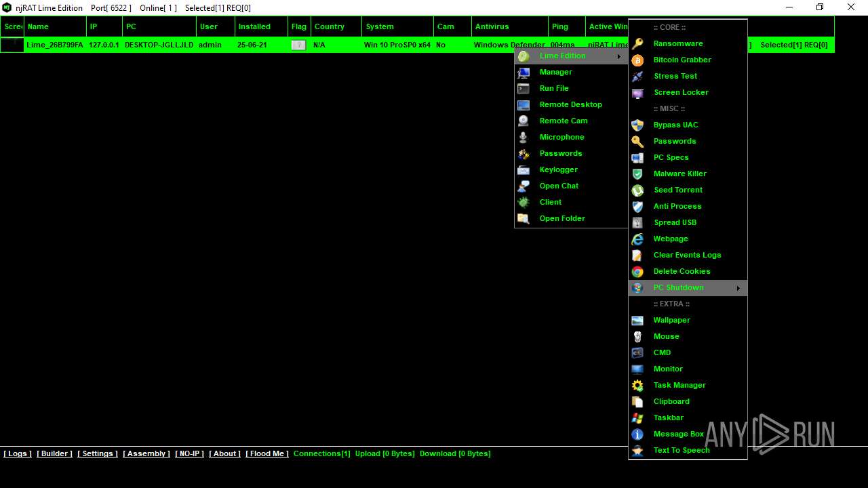
Task: Click the Installed column header
Action: 261,26
